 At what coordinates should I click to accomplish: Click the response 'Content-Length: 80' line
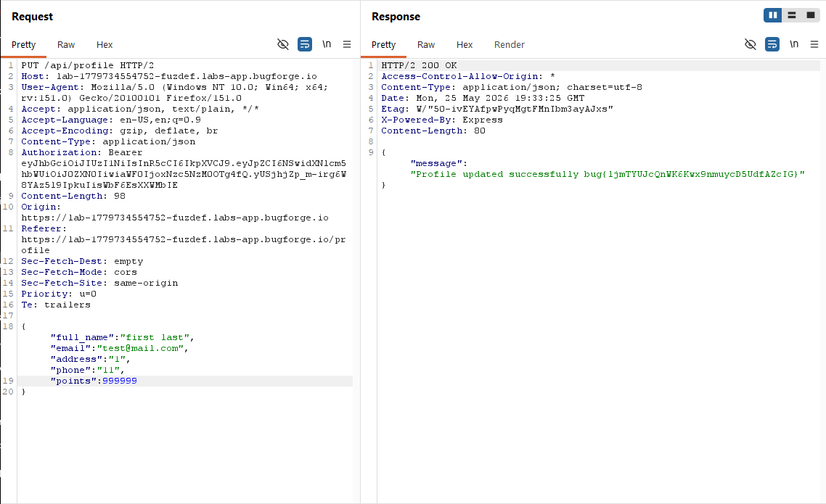(433, 131)
